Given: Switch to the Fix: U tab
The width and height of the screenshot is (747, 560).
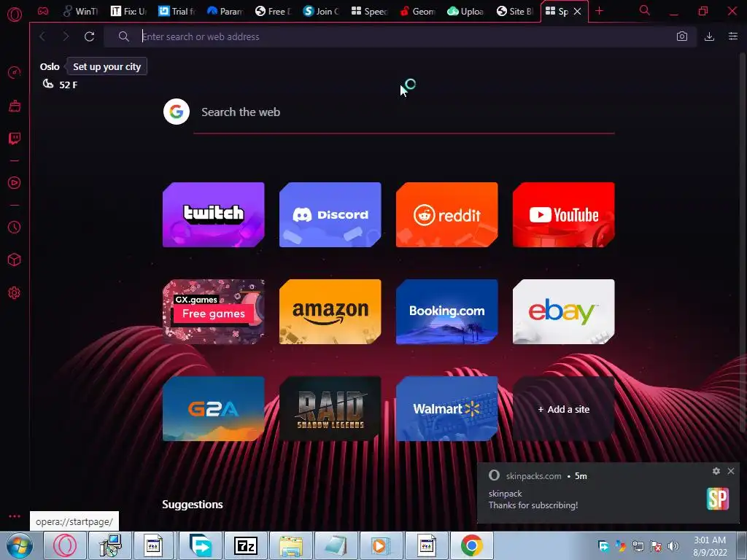Looking at the screenshot, I should click(x=128, y=12).
